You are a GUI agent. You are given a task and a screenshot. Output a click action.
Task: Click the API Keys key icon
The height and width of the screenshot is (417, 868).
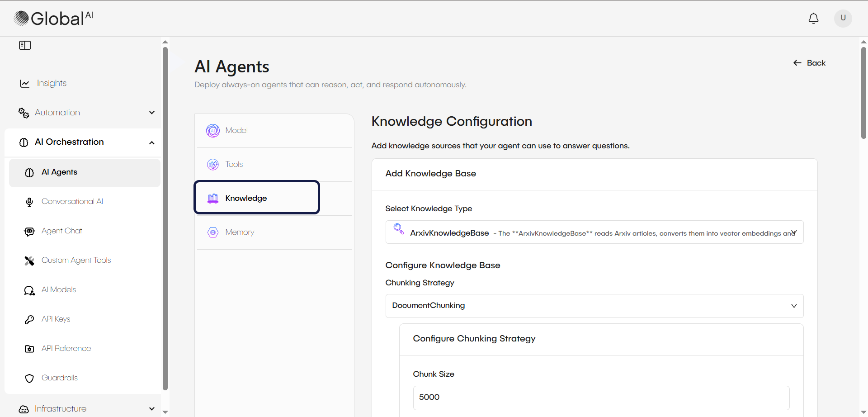point(29,319)
